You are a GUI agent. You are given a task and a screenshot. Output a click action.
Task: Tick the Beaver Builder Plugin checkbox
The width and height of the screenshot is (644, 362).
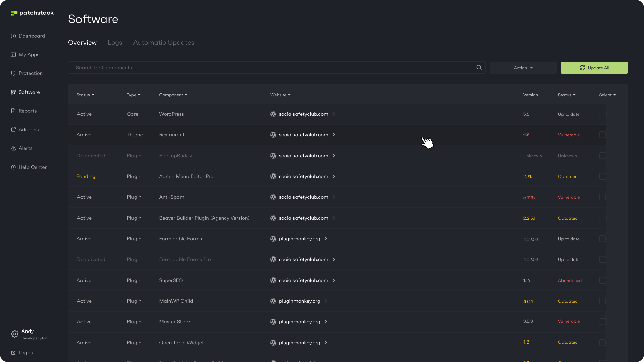(603, 218)
